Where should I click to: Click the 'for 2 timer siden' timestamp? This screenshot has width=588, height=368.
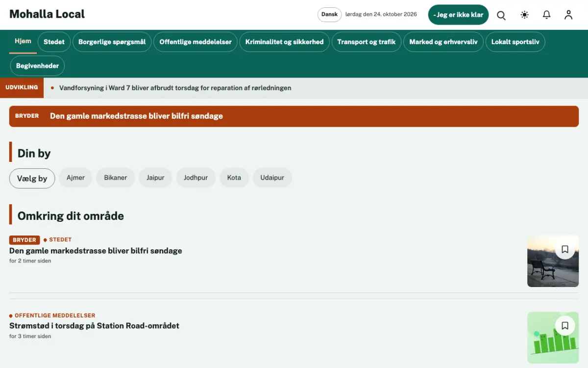[x=30, y=261]
